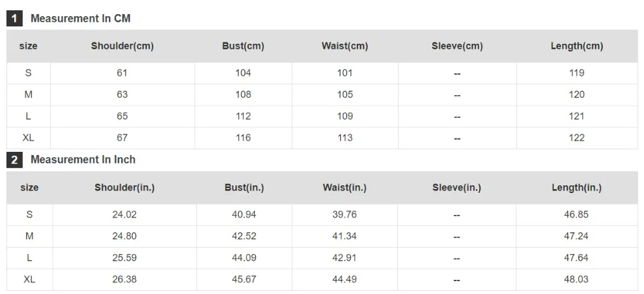Select the Measurement In CM heading
Image resolution: width=644 pixels, height=294 pixels.
click(80, 19)
